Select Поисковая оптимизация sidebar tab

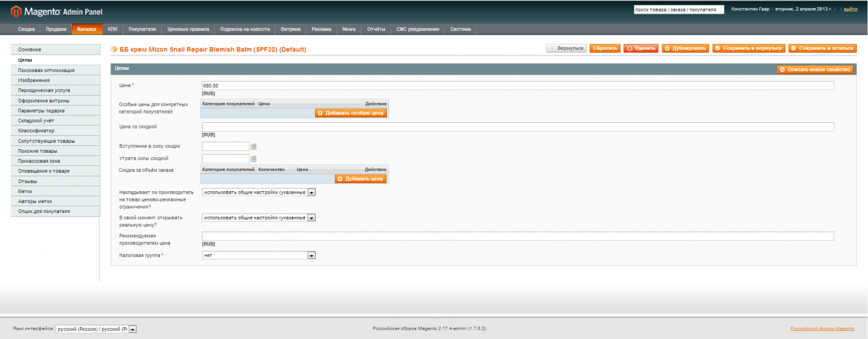tap(55, 70)
